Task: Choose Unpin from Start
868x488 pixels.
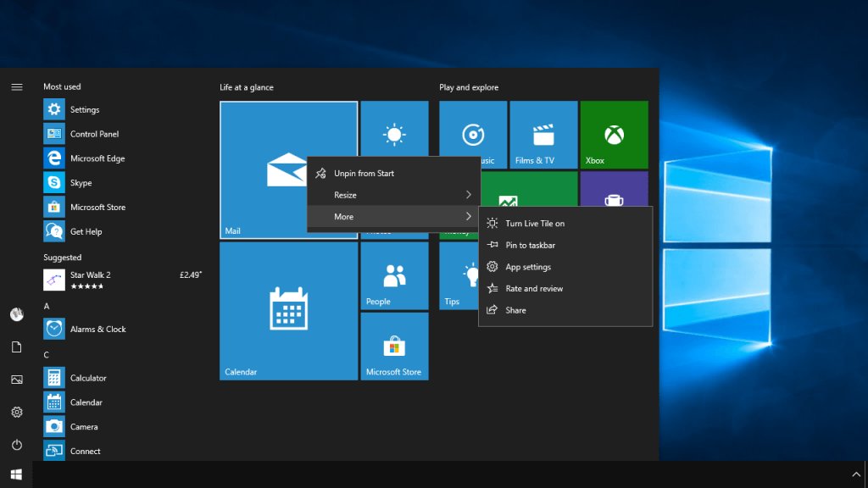Action: [x=364, y=174]
